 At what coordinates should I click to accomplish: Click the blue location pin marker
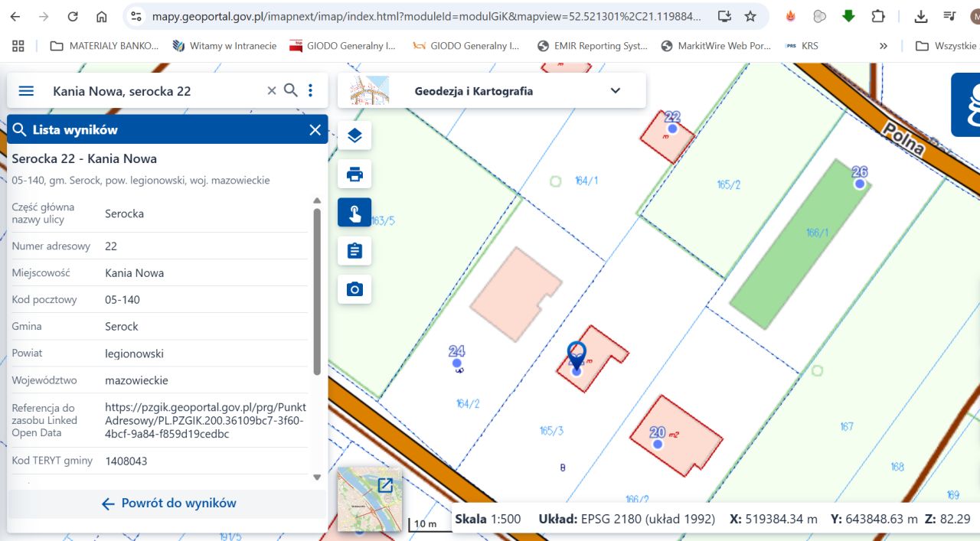pos(577,355)
